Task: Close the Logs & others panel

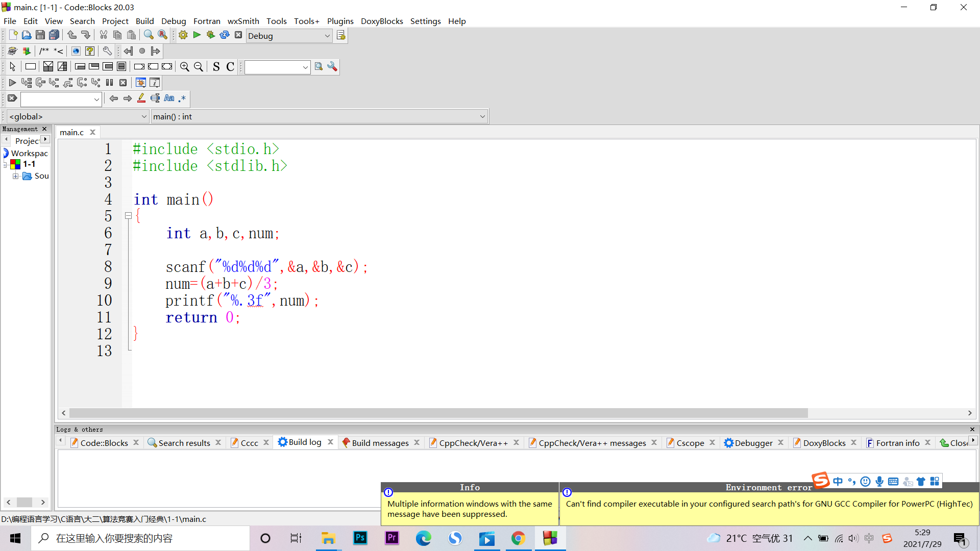Action: [972, 430]
